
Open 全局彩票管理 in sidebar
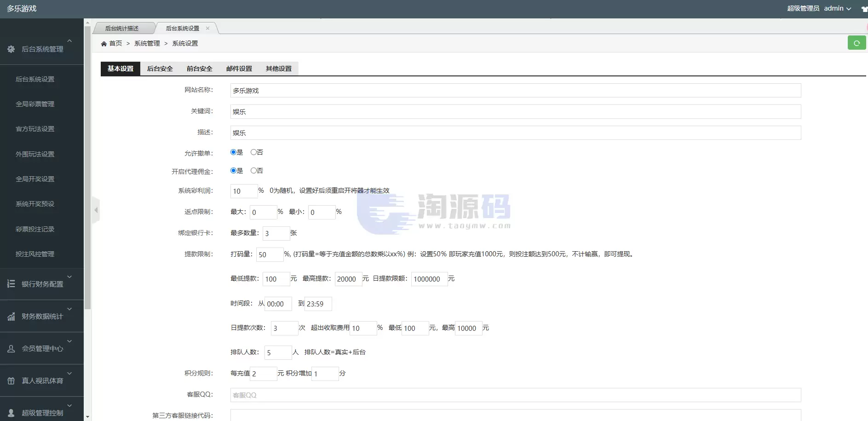(35, 104)
